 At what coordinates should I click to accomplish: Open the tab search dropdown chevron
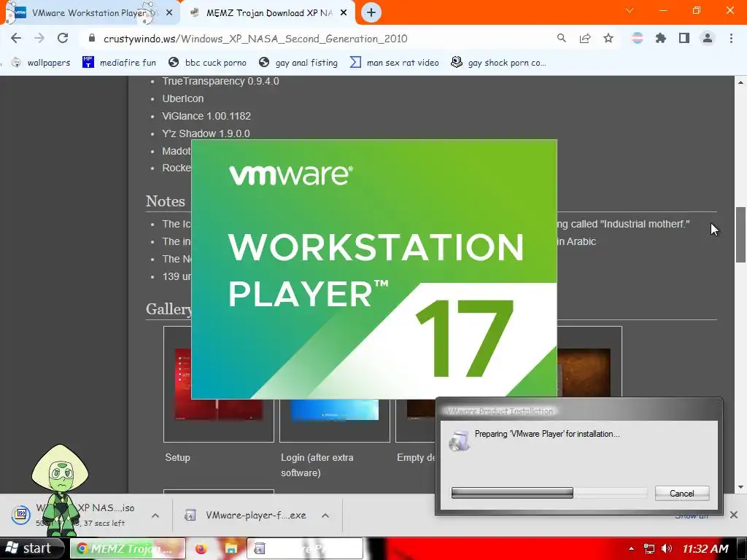[630, 10]
